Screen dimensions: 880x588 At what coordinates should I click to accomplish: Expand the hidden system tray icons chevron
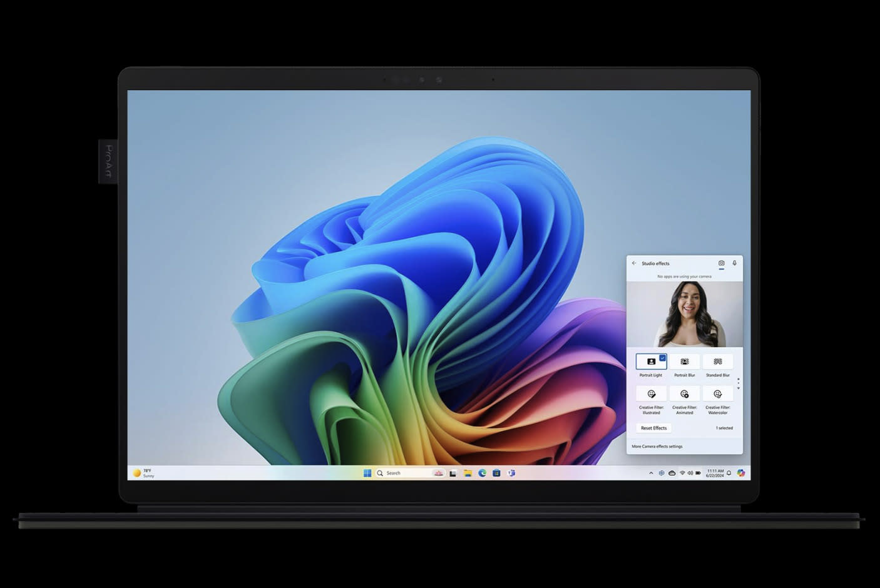[651, 473]
